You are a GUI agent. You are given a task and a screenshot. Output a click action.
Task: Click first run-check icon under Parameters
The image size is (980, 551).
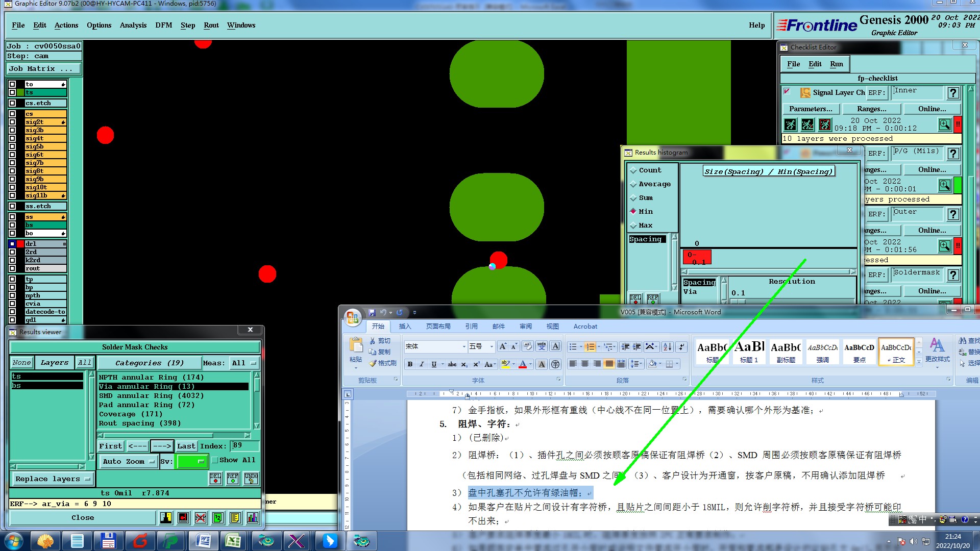pyautogui.click(x=790, y=124)
